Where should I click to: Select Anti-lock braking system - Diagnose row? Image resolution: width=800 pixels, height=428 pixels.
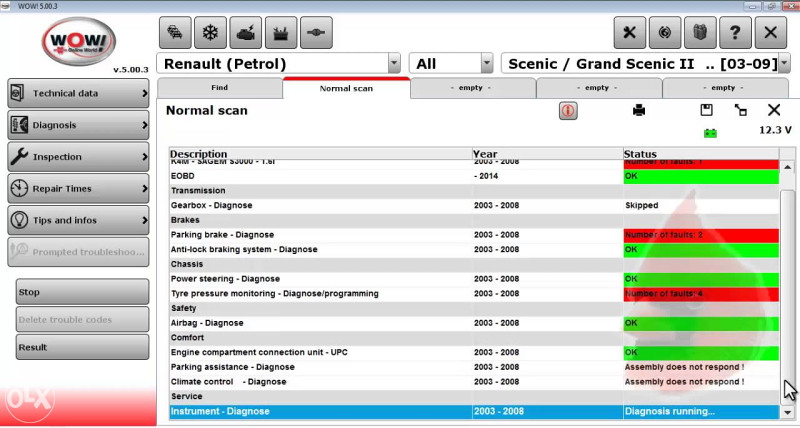[474, 249]
